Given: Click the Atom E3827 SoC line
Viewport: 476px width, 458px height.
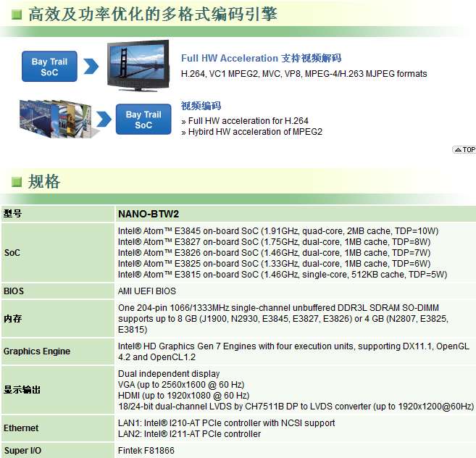Looking at the screenshot, I should click(275, 242).
